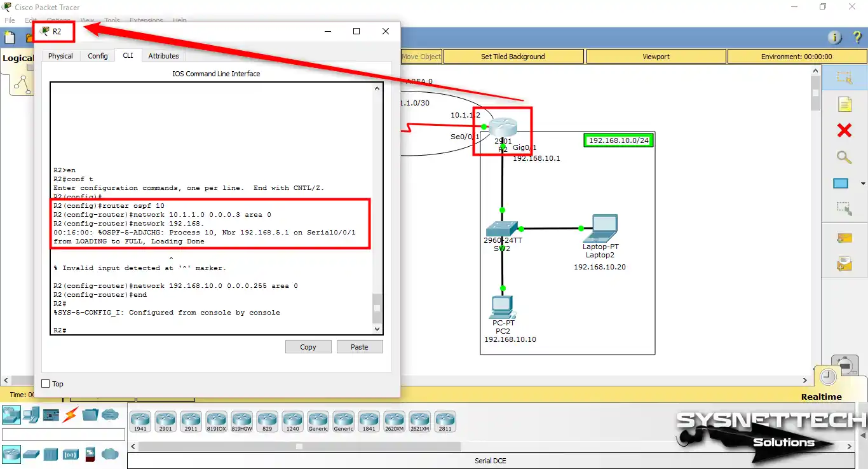Add a Complex PDU open envelope
The width and height of the screenshot is (868, 469).
pyautogui.click(x=844, y=264)
